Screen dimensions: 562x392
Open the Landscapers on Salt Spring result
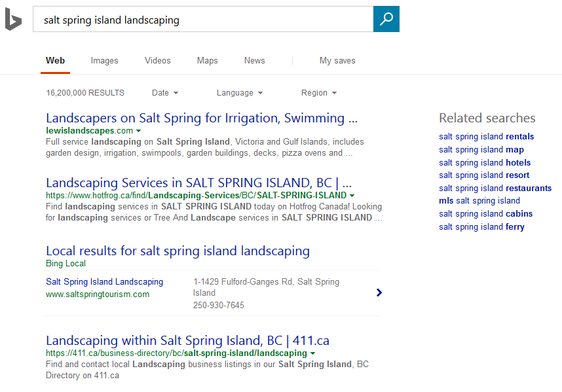(x=202, y=118)
